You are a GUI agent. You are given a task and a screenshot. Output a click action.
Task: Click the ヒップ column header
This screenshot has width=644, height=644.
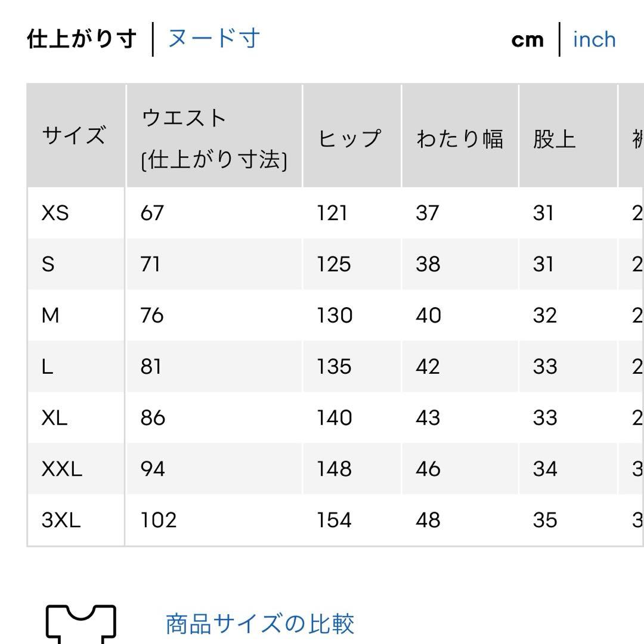[349, 138]
